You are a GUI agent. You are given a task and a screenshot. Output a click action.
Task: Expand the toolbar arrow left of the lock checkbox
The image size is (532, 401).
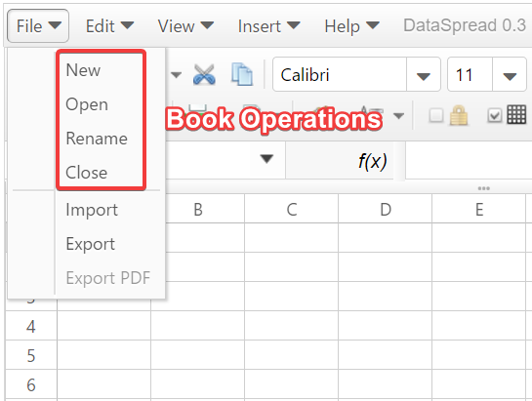coord(398,116)
